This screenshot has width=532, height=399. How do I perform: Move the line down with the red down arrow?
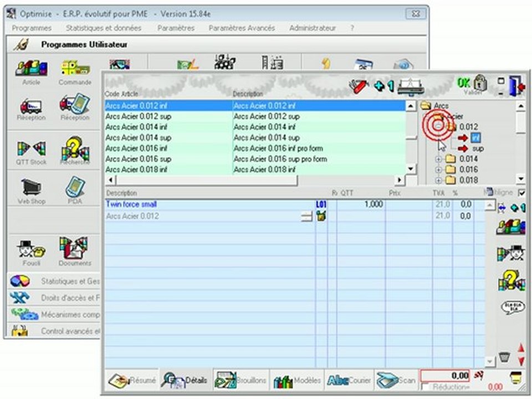point(521,361)
